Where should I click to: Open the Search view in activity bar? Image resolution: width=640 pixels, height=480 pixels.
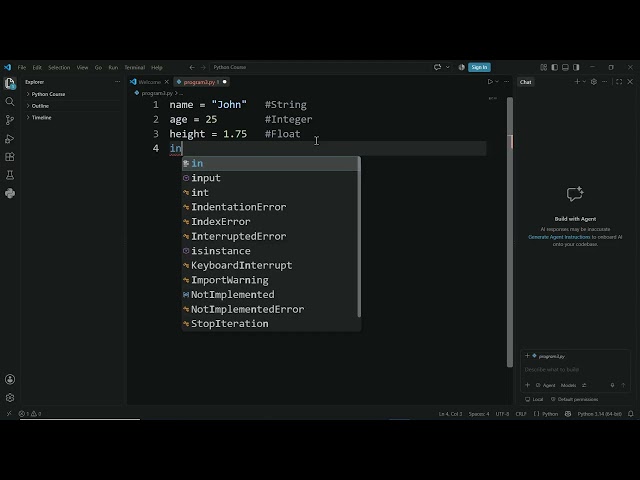pyautogui.click(x=10, y=102)
